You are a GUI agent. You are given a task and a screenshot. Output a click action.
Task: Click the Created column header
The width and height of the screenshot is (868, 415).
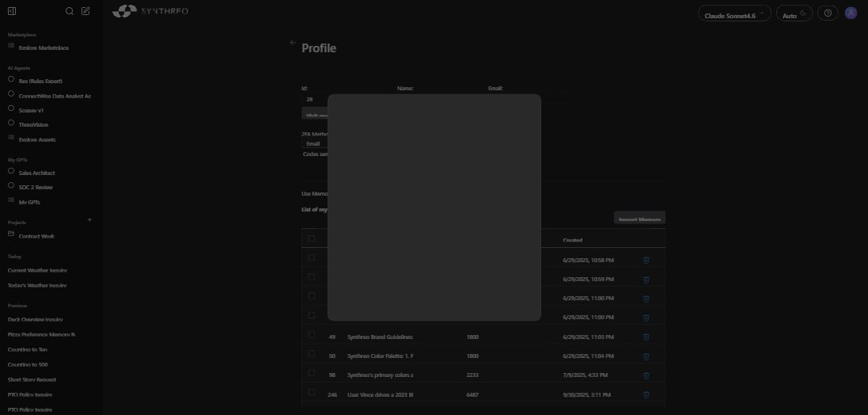click(572, 240)
